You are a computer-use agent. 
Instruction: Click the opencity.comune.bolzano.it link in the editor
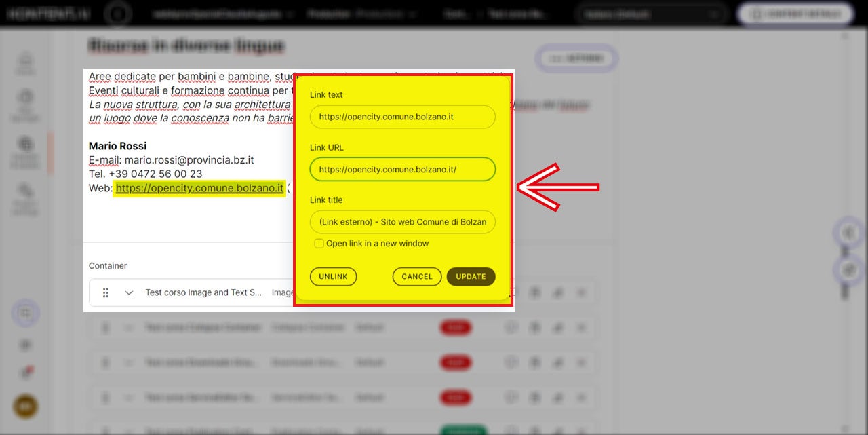pos(199,189)
